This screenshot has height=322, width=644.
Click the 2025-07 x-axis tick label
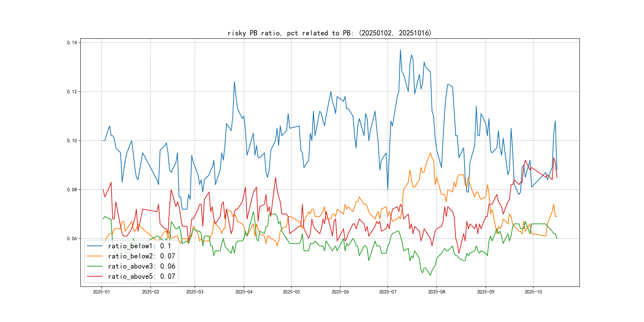(388, 292)
